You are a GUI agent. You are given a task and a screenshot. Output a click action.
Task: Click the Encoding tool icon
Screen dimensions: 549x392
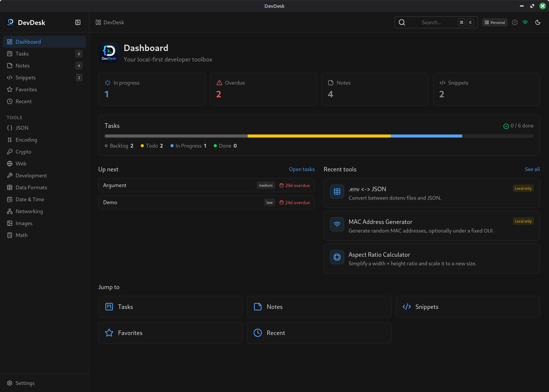click(10, 140)
